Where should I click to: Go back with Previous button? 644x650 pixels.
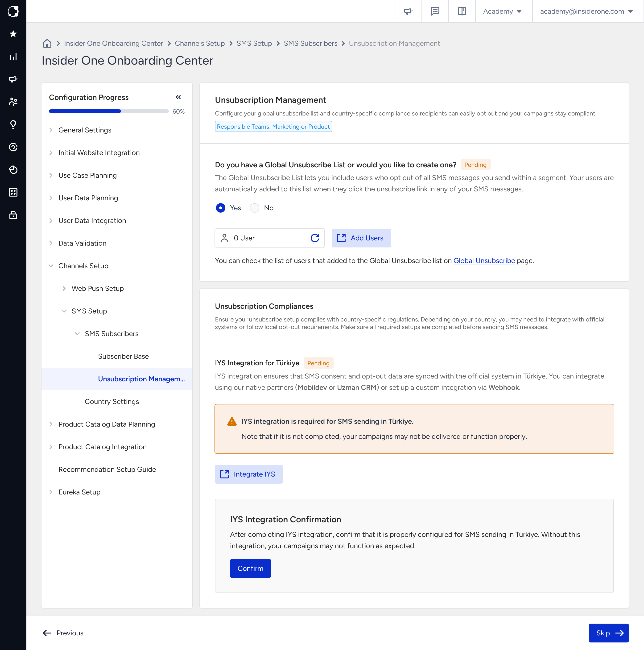pos(63,633)
